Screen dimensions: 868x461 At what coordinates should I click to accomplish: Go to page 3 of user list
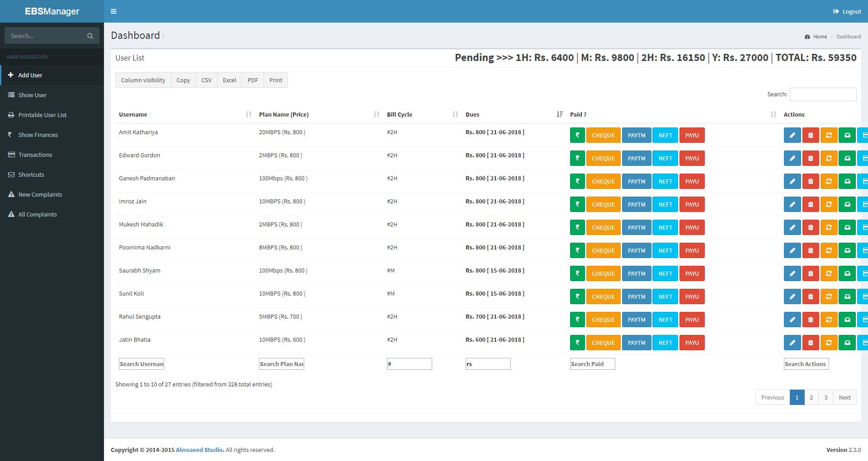point(826,397)
